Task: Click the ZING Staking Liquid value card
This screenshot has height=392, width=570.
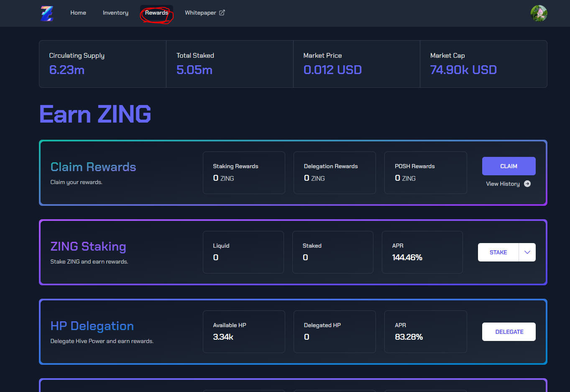Action: pos(243,252)
